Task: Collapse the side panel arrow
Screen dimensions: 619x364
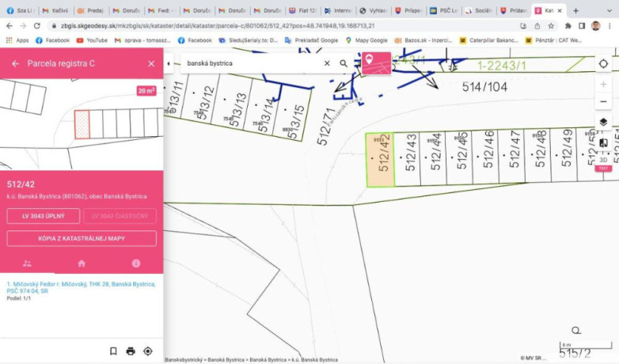Action: (x=169, y=63)
